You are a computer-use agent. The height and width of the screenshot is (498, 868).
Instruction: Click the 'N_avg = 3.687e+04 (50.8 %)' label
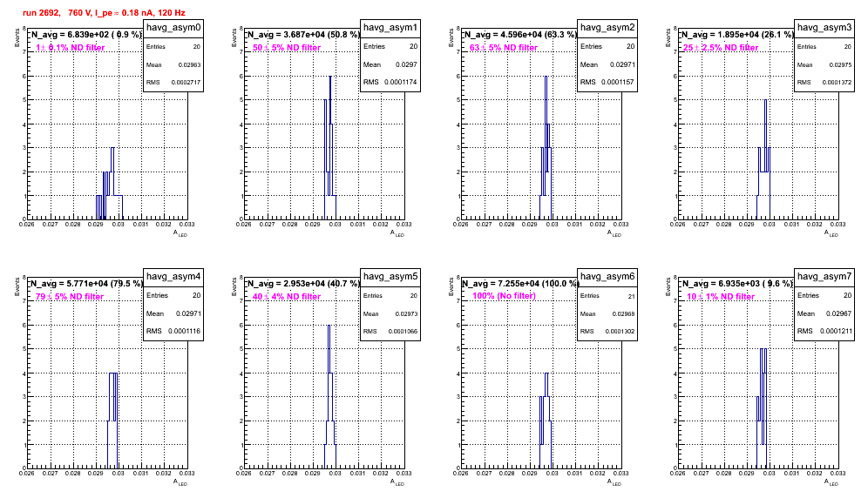click(304, 34)
